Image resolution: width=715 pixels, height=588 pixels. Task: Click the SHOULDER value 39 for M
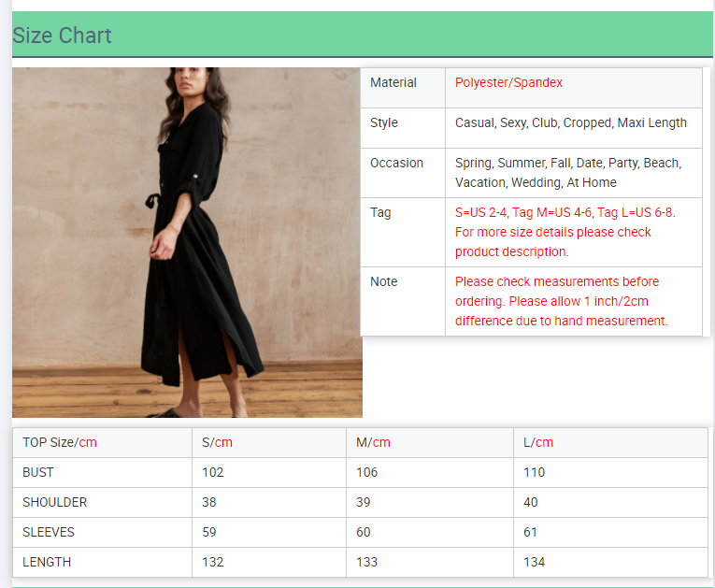(364, 503)
